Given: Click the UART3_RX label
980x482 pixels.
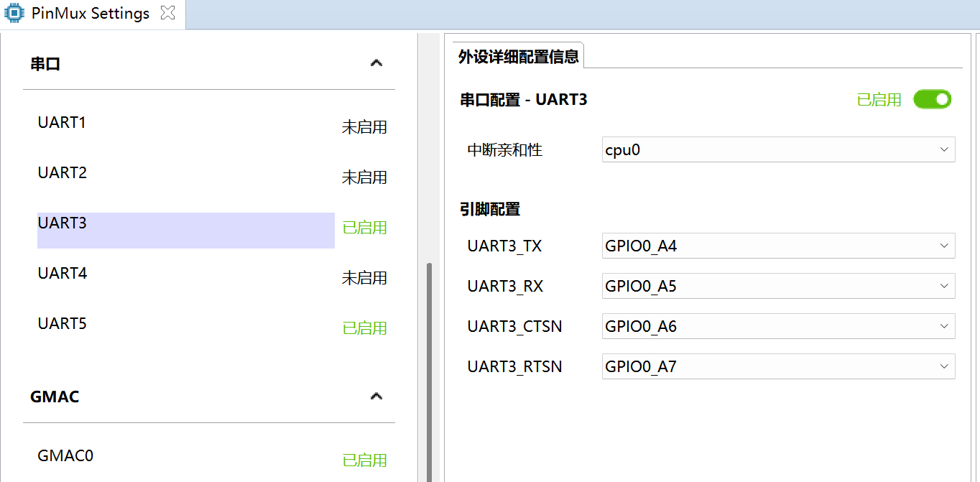Looking at the screenshot, I should tap(505, 287).
